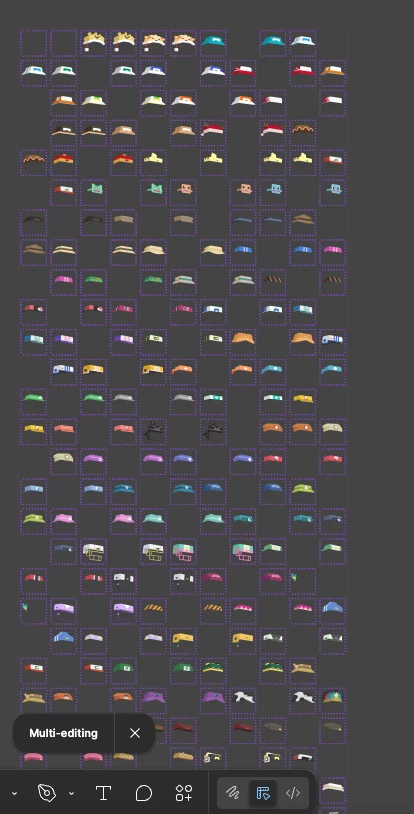Select the purple bucket hat frame
The height and width of the screenshot is (814, 414).
(153, 701)
